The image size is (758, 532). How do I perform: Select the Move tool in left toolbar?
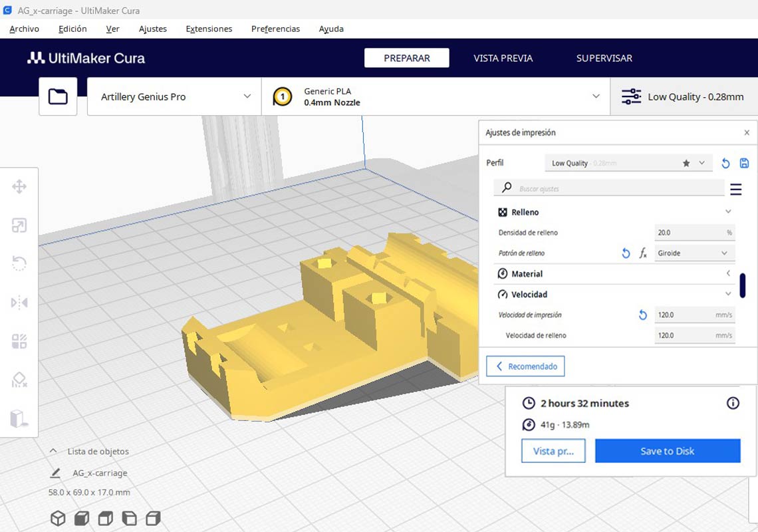[x=19, y=187]
